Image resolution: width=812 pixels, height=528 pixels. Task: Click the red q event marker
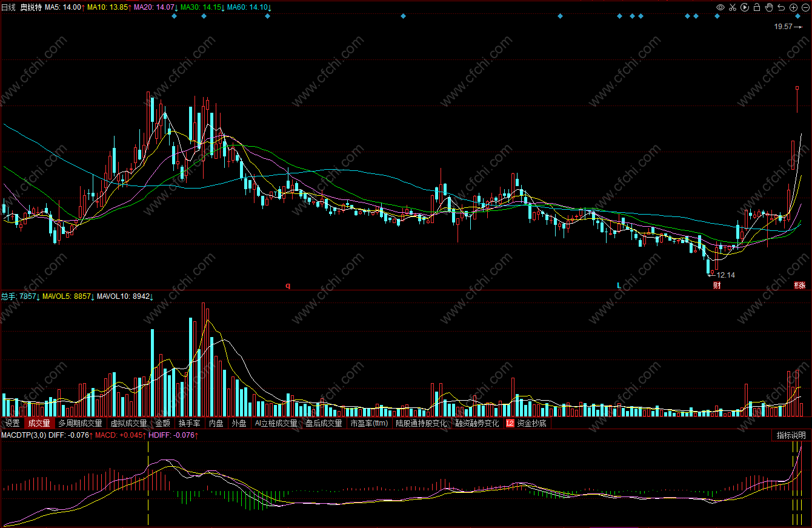point(288,286)
